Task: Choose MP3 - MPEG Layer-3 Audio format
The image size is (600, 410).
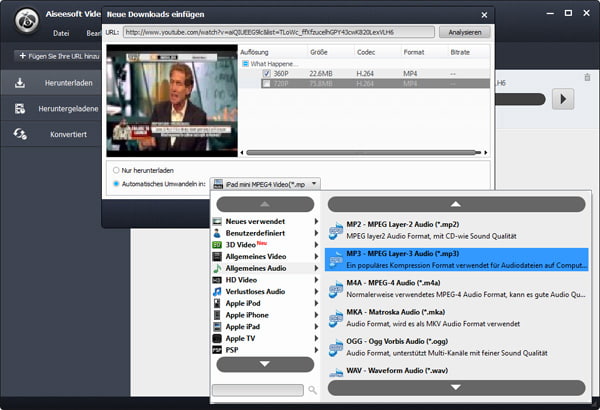Action: click(x=457, y=260)
